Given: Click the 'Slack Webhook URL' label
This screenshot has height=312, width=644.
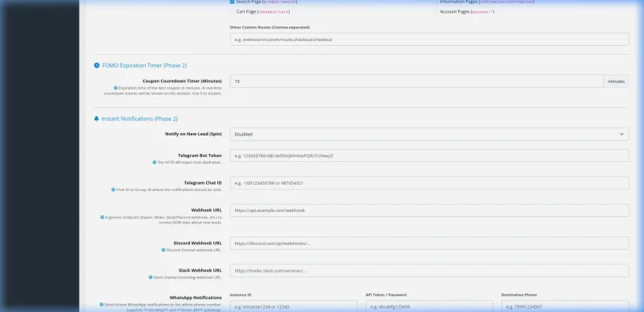Looking at the screenshot, I should [x=200, y=271].
